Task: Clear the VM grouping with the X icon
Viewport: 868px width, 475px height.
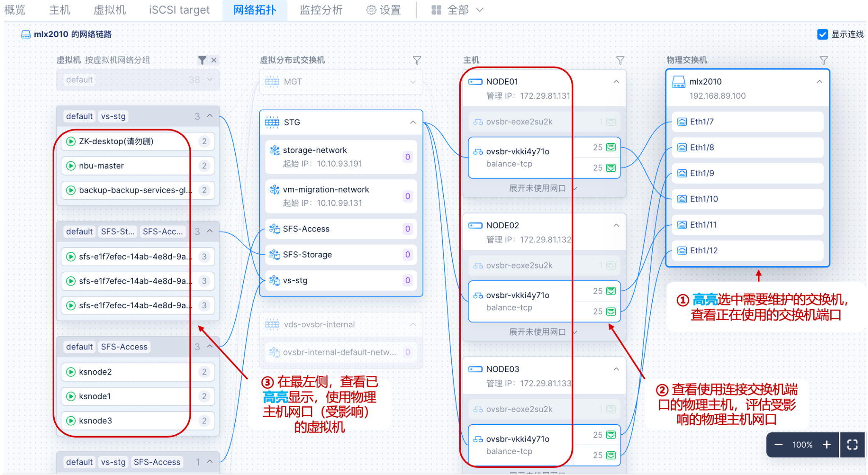Action: pos(214,60)
